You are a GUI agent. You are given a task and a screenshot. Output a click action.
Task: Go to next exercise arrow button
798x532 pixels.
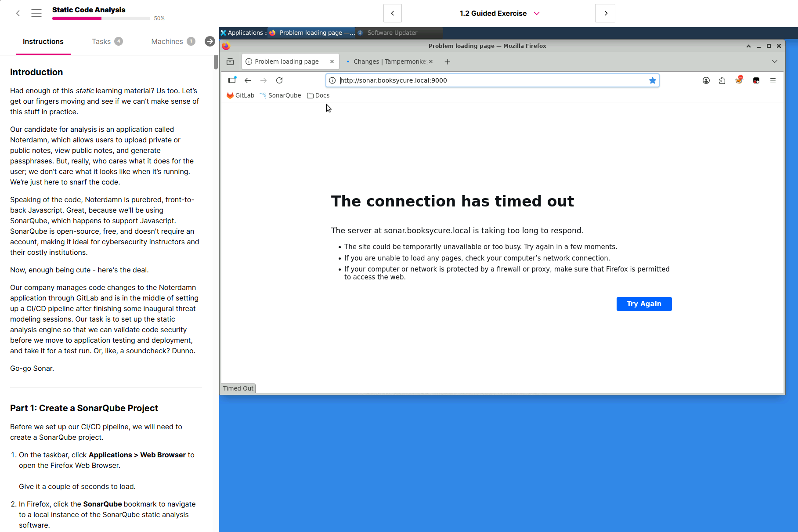[605, 13]
